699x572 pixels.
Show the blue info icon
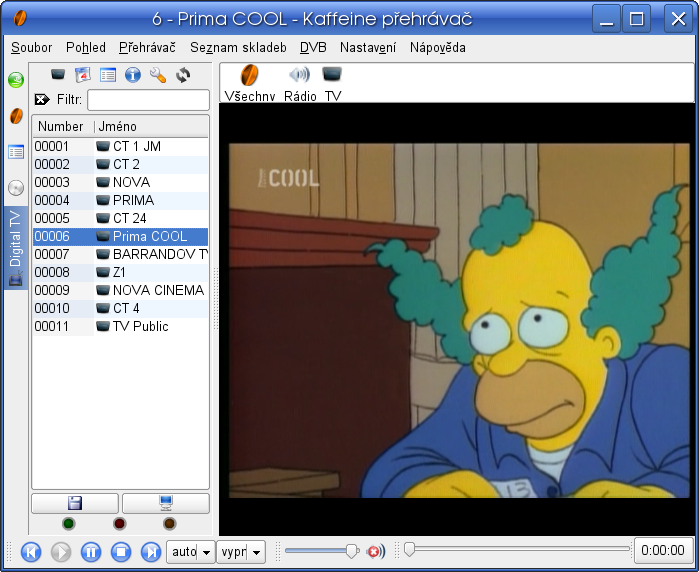point(132,74)
